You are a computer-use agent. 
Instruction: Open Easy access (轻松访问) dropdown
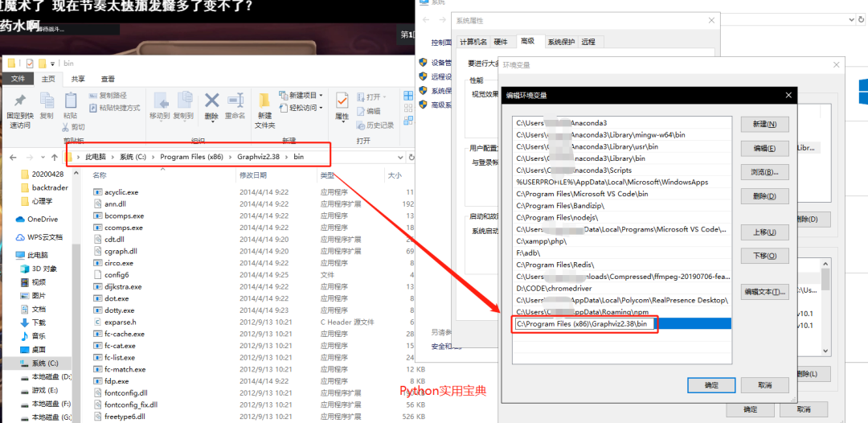point(301,108)
